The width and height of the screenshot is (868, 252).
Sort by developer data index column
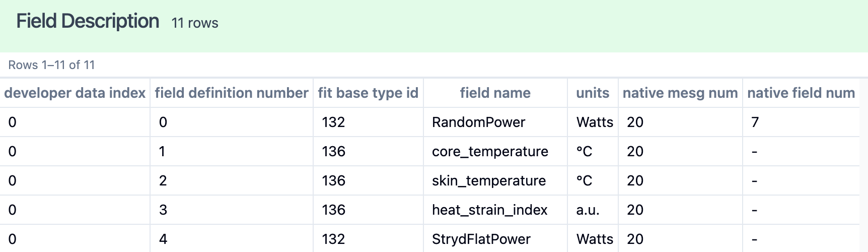click(75, 93)
